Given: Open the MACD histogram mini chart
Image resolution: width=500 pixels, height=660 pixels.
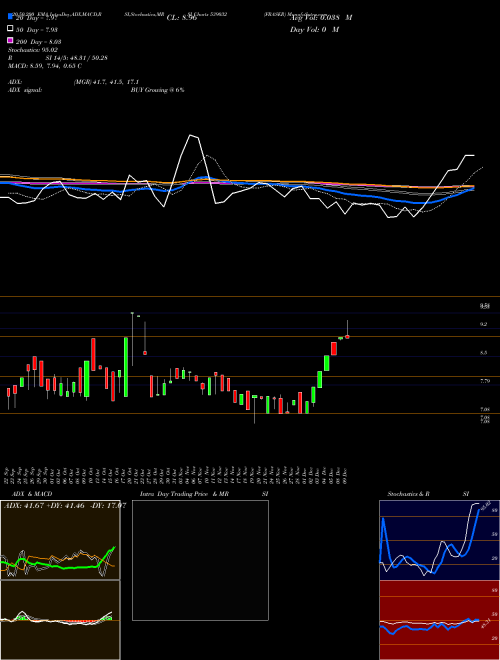Looking at the screenshot, I should tap(60, 620).
